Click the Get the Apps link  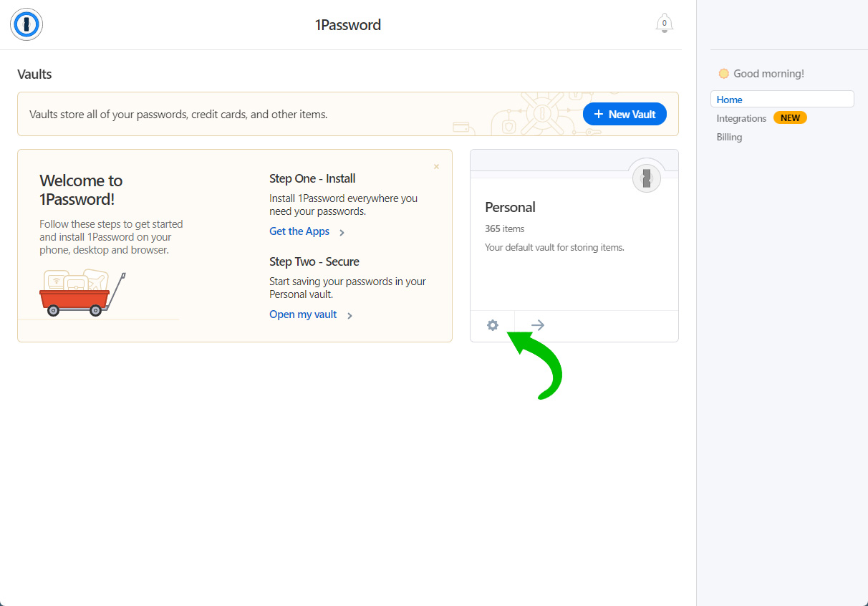pyautogui.click(x=299, y=231)
